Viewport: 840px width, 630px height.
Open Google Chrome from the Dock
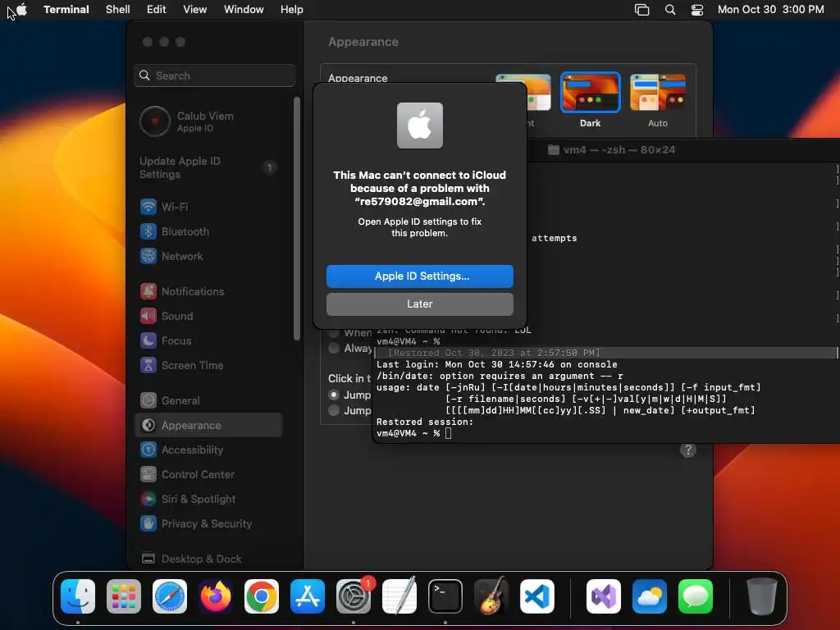(x=262, y=596)
